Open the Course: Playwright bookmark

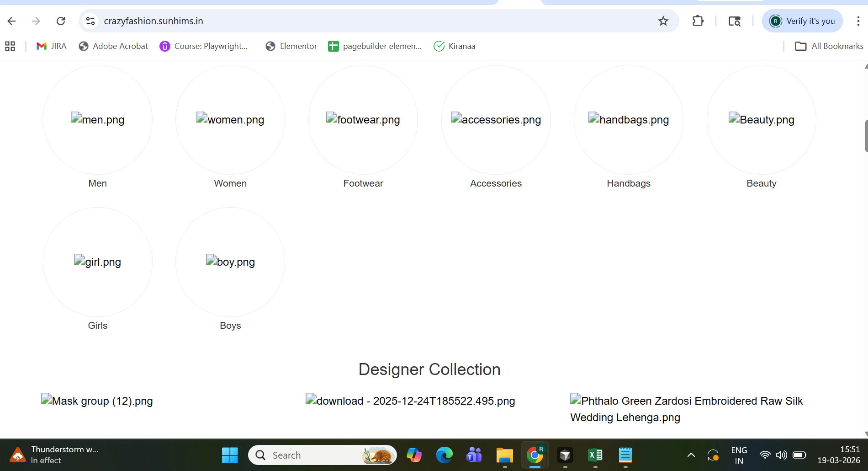pyautogui.click(x=204, y=46)
